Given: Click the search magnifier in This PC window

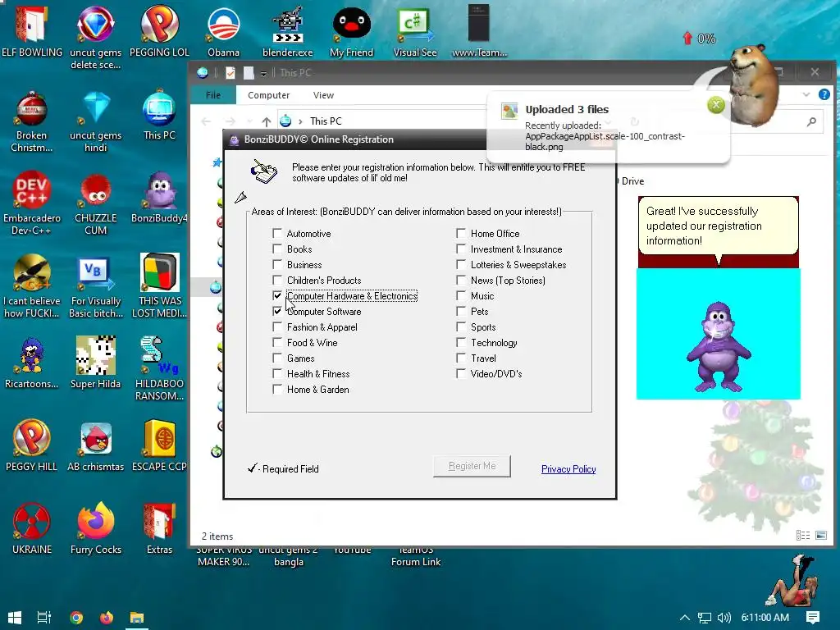Looking at the screenshot, I should coord(811,121).
